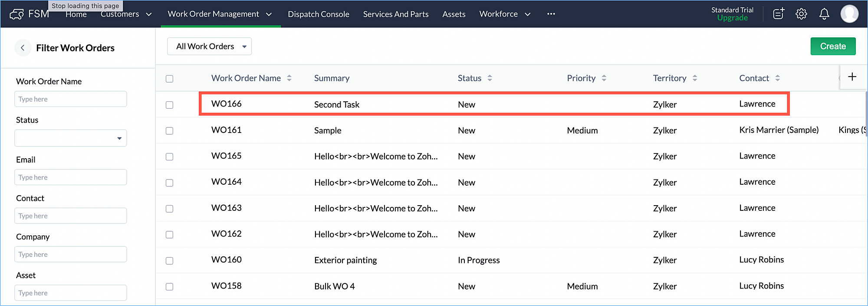Open the quick add note icon
This screenshot has height=306, width=868.
click(x=779, y=14)
